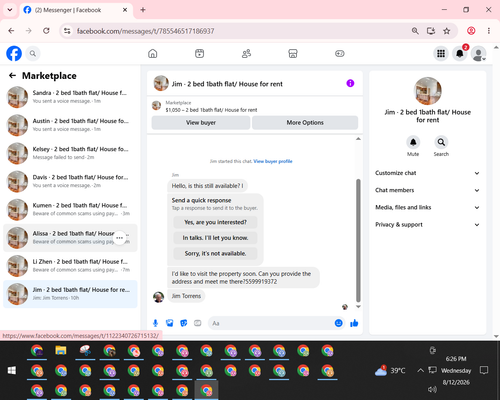Show hidden system tray icons

(420, 370)
